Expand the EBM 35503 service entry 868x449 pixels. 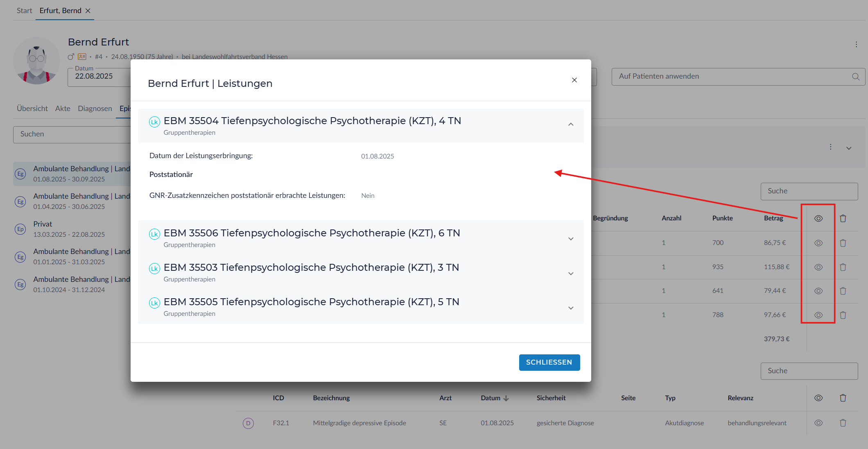571,274
